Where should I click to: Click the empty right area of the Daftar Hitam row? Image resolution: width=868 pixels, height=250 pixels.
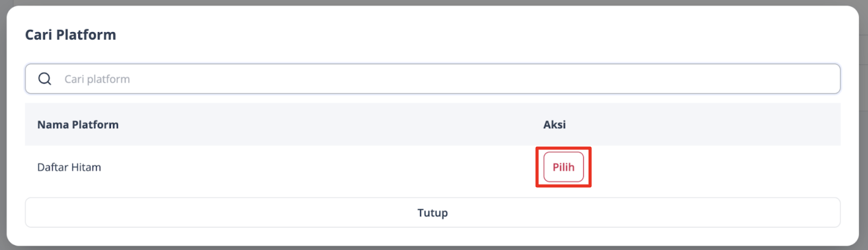[x=713, y=167]
